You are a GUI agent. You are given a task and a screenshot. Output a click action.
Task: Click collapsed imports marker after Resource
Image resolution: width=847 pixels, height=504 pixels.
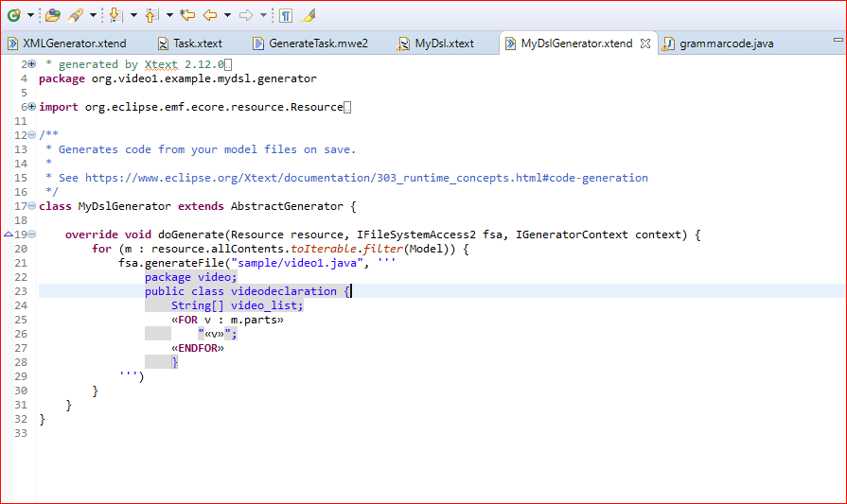coord(347,108)
